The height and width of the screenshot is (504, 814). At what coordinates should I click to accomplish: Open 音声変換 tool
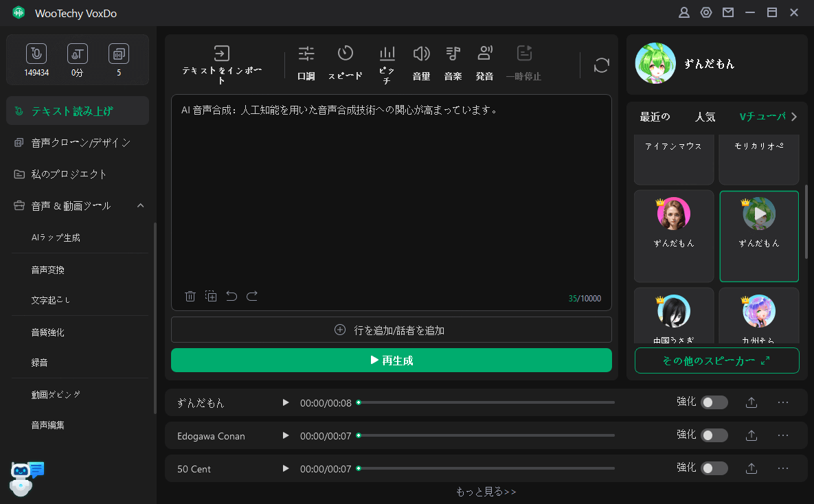click(48, 270)
